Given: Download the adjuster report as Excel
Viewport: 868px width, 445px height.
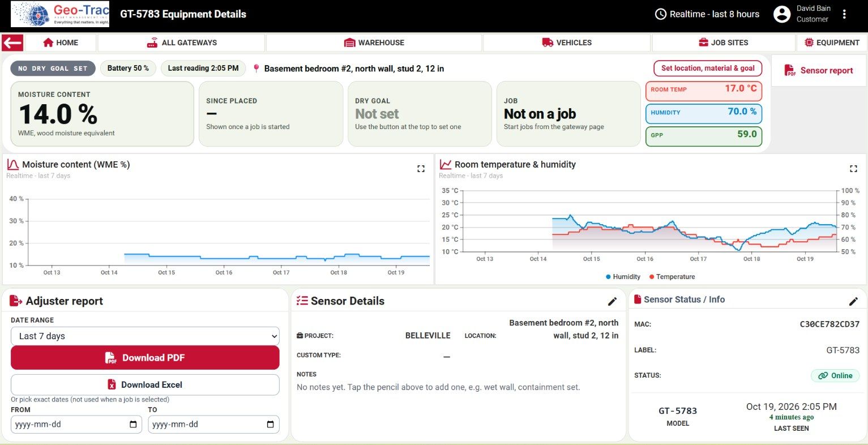Looking at the screenshot, I should [145, 385].
